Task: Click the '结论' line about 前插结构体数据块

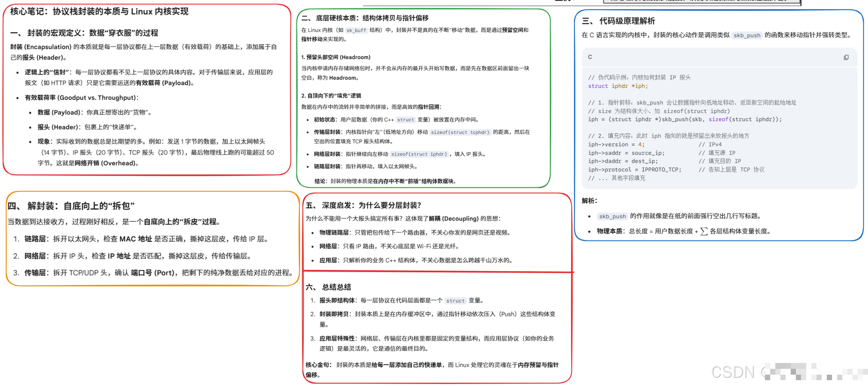Action: click(x=385, y=181)
